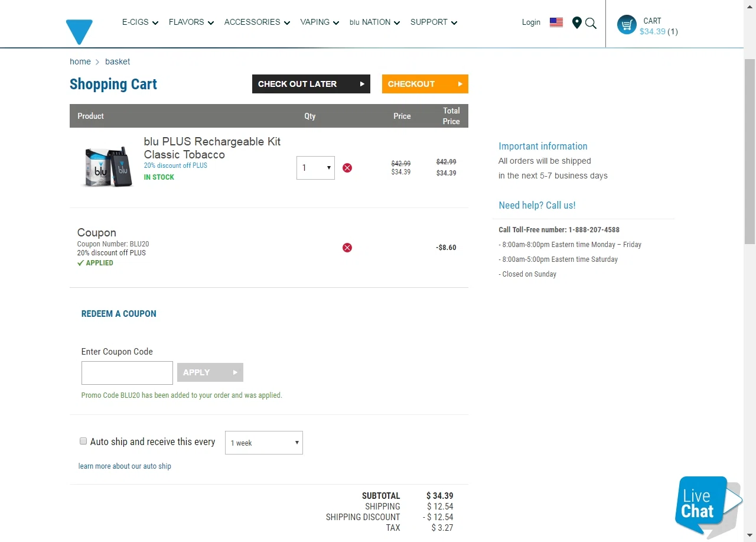Image resolution: width=756 pixels, height=542 pixels.
Task: Open the quantity dropdown
Action: click(315, 168)
